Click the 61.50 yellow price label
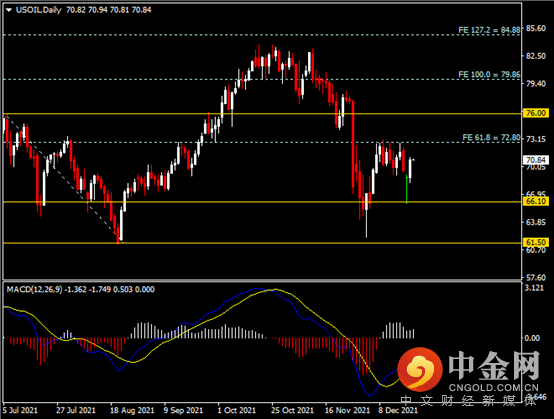Image resolution: width=554 pixels, height=419 pixels. 536,242
